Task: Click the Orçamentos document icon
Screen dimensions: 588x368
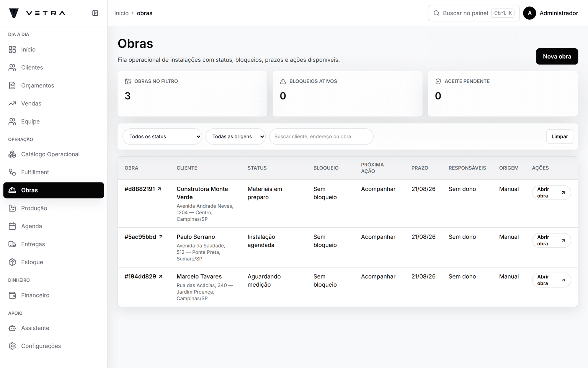Action: pyautogui.click(x=12, y=85)
